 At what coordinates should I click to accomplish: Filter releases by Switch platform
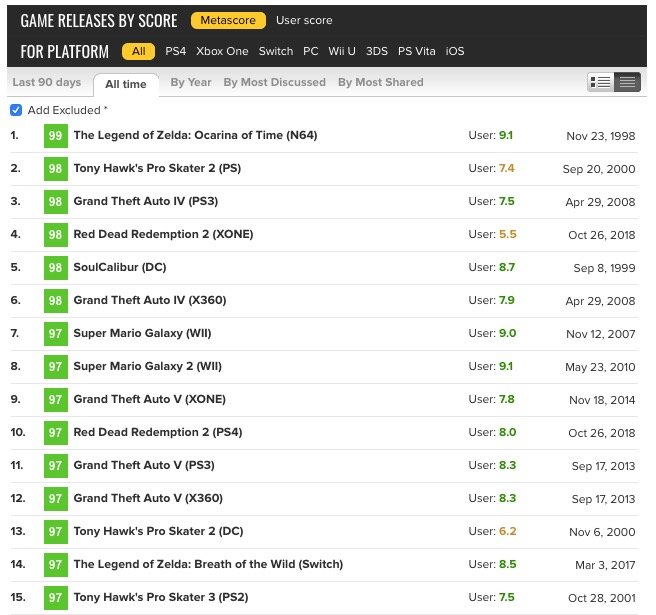pos(276,51)
